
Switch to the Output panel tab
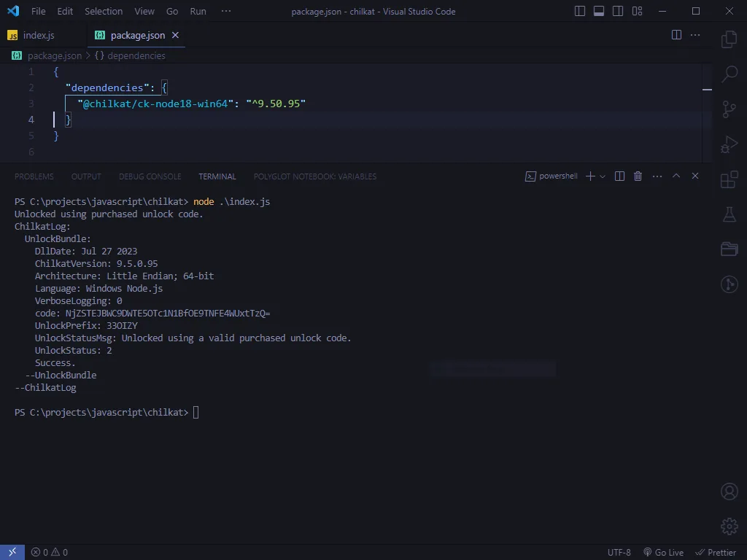click(x=86, y=176)
